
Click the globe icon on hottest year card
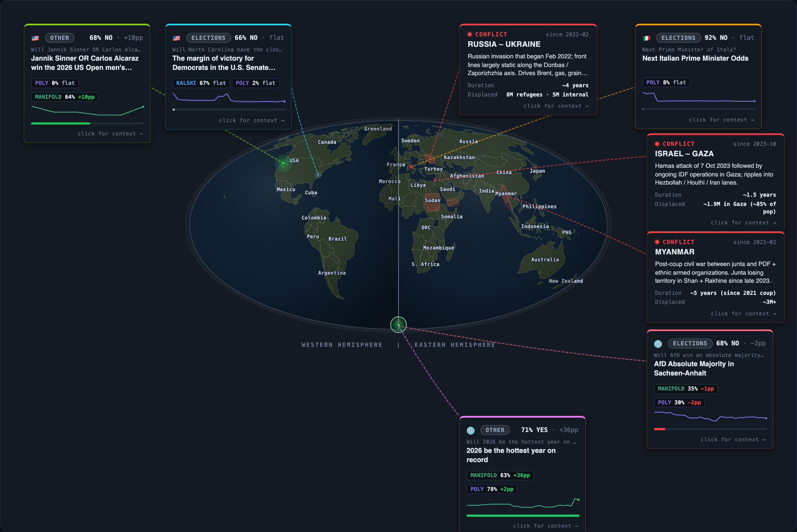(471, 430)
